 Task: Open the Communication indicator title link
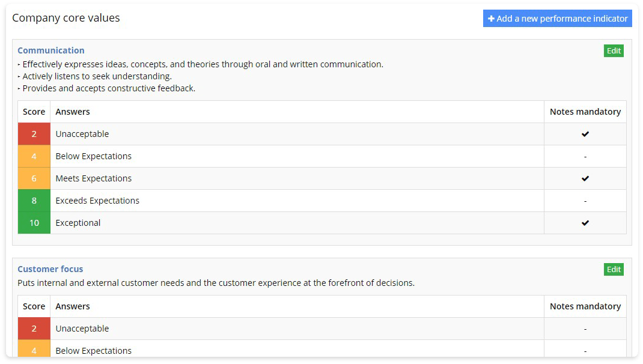tap(51, 50)
